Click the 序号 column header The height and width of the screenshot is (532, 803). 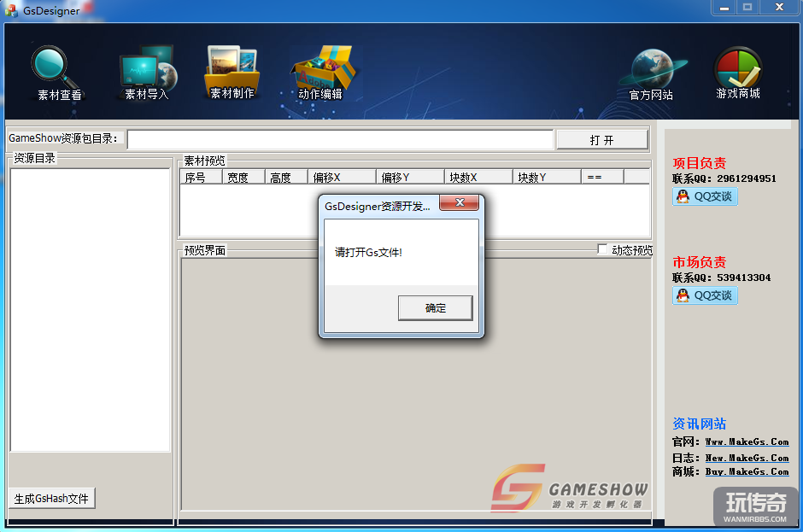pyautogui.click(x=202, y=177)
